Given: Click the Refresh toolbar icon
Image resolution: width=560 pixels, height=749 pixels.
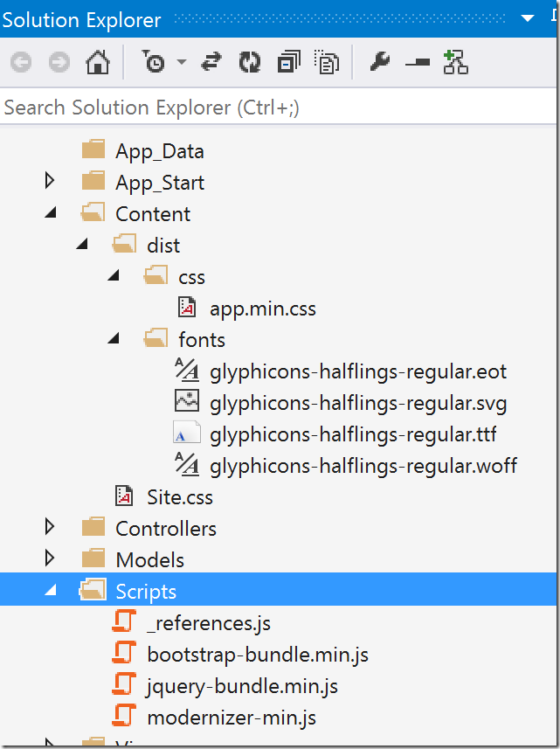Looking at the screenshot, I should coord(250,62).
